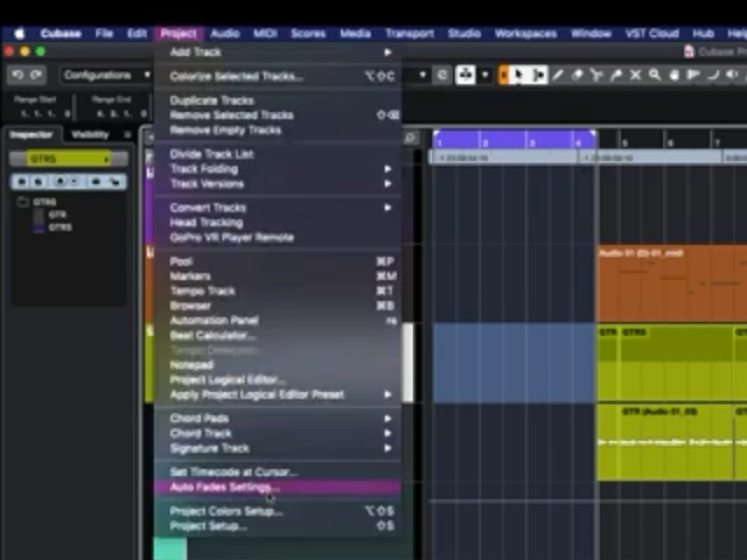
Task: Select the Object Selection arrow tool
Action: [518, 75]
